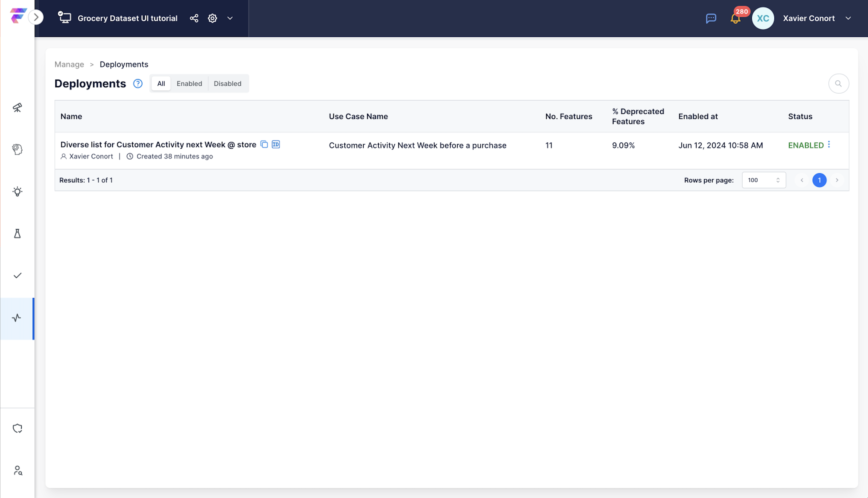Click Grocery Dataset UI tutorial title

coord(127,18)
